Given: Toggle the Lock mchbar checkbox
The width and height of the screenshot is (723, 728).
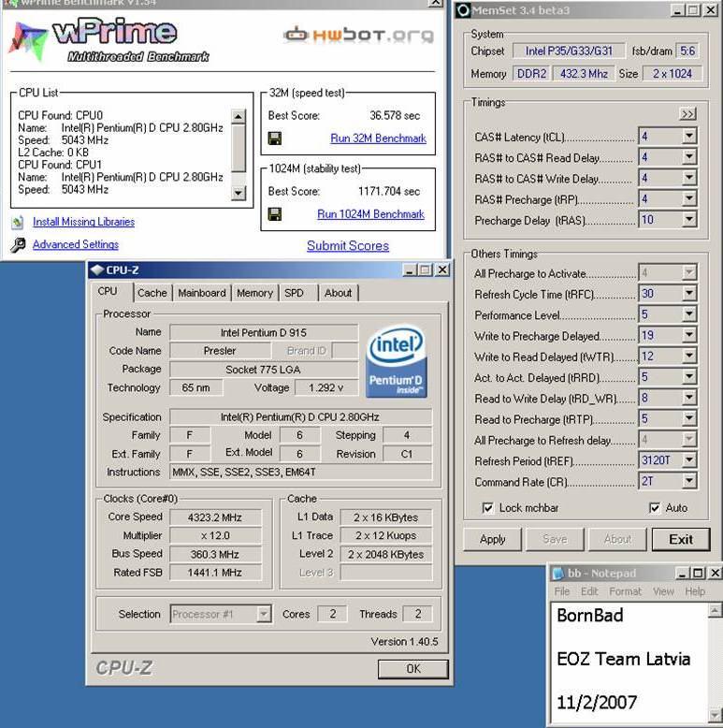Looking at the screenshot, I should (487, 508).
